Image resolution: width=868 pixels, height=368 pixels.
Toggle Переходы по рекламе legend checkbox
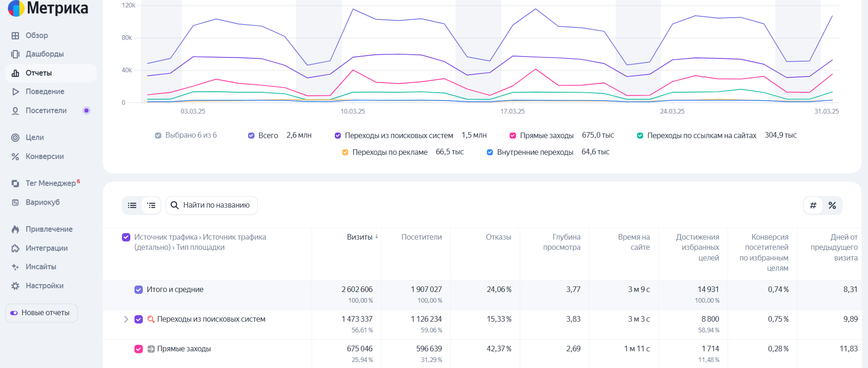(345, 152)
